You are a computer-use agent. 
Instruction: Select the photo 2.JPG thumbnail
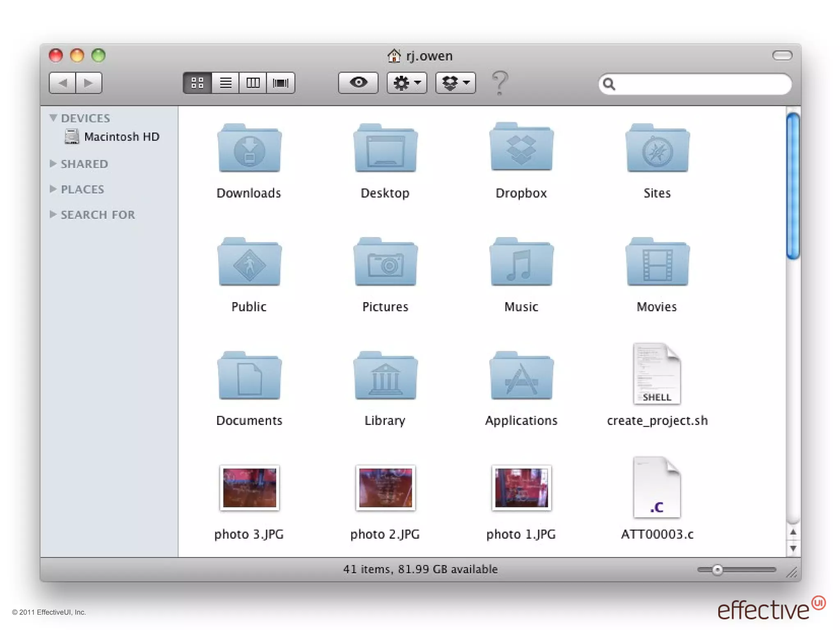pyautogui.click(x=385, y=488)
